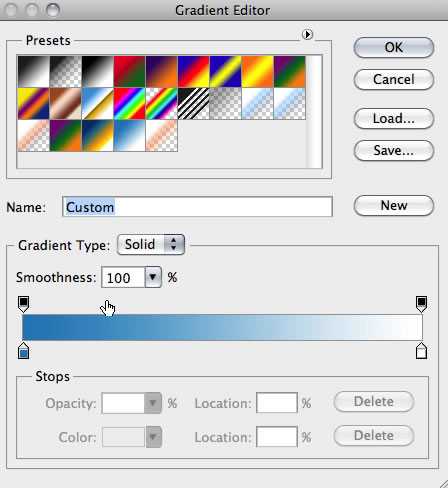Click the Save... button
The image size is (448, 488).
click(x=394, y=150)
